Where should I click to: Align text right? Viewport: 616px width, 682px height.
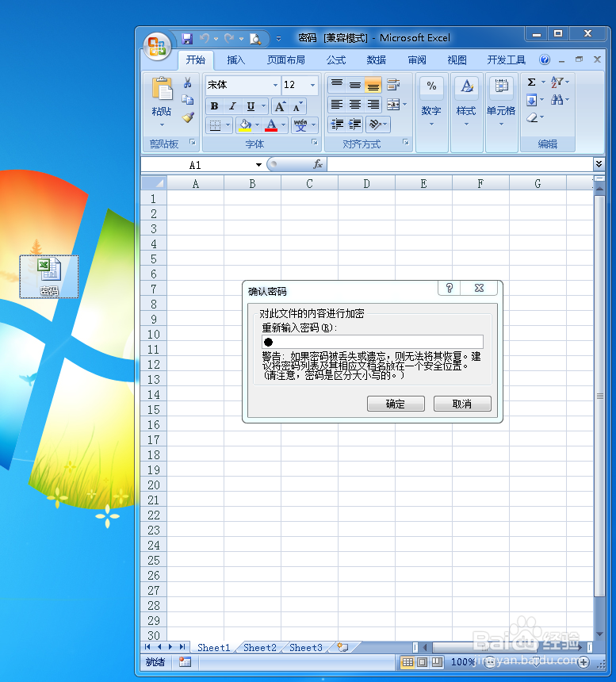[x=373, y=105]
